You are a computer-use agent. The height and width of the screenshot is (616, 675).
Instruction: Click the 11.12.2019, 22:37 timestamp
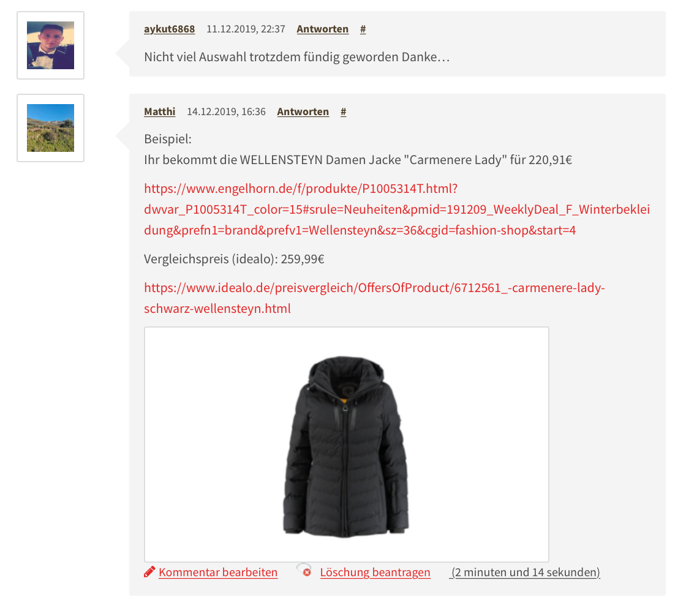[246, 29]
